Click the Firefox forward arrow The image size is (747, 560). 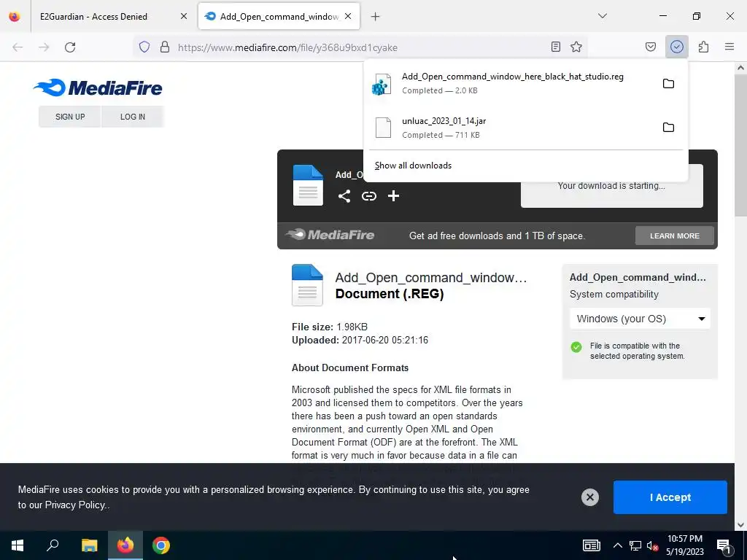pyautogui.click(x=44, y=47)
